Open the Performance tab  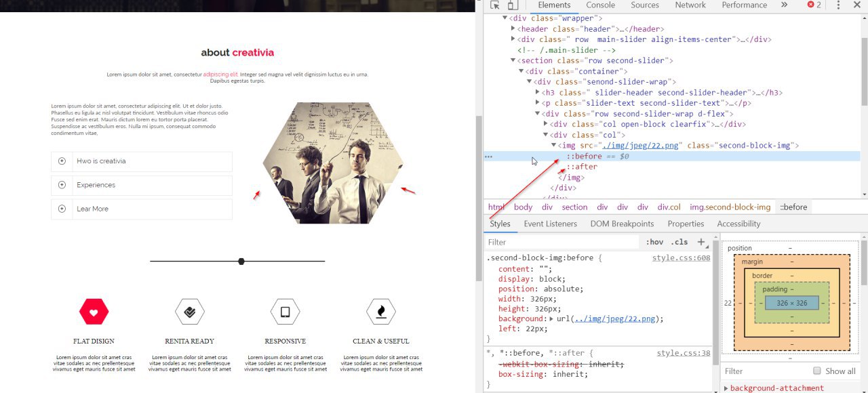click(x=745, y=5)
